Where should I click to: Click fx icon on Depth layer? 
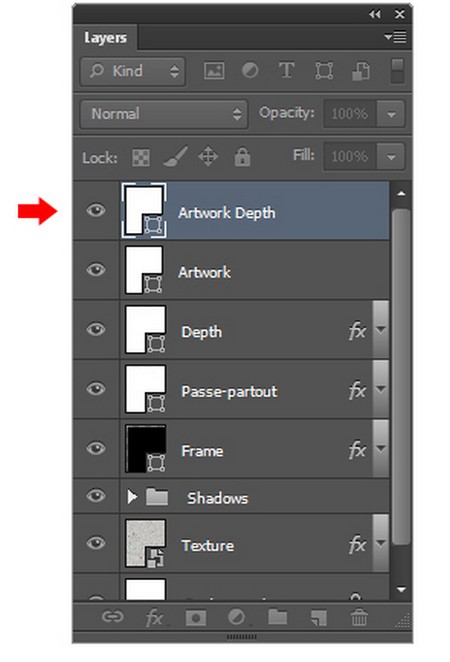357,331
